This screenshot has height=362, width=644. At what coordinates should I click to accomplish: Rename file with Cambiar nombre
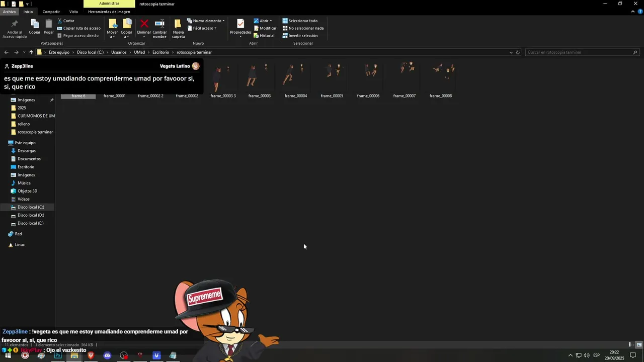point(159,29)
